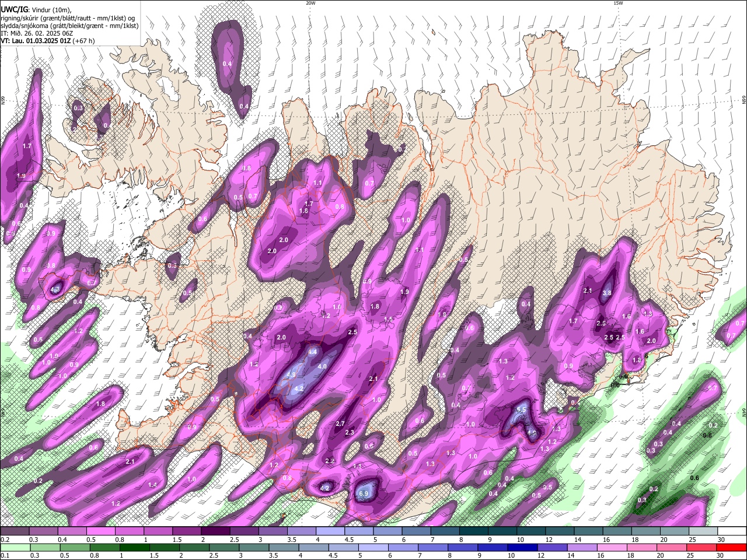Click the "3.8" value in the east
This screenshot has width=747, height=560.
607,293
